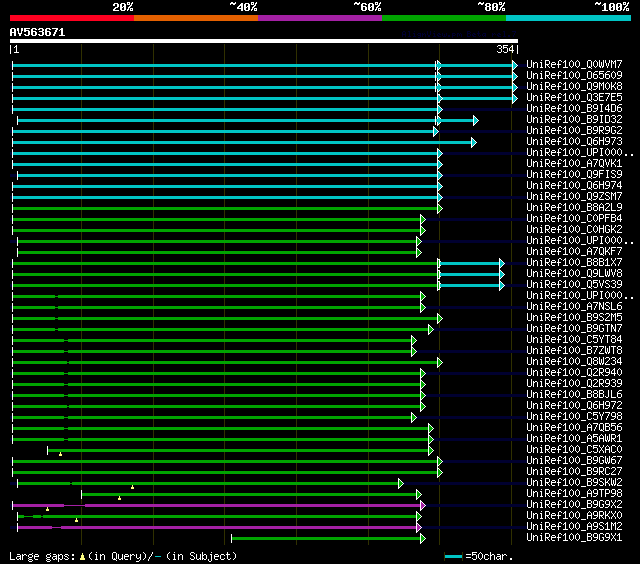Click the arrowhead ending the UniRef100_Q6H973 alignment
This screenshot has height=564, width=640.
[473, 142]
